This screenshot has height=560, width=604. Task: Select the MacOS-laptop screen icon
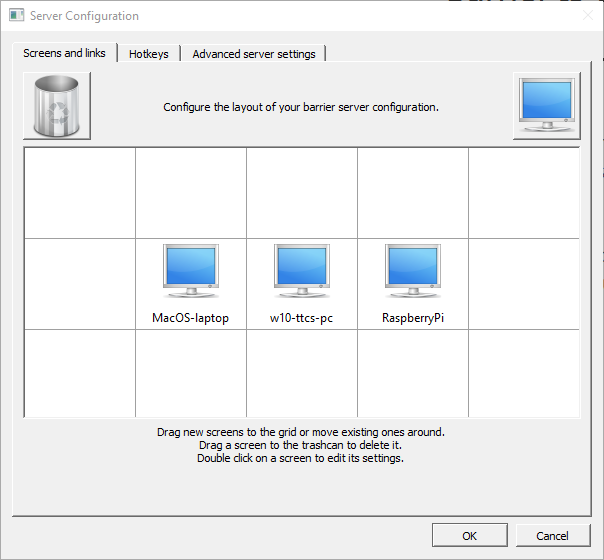[190, 272]
